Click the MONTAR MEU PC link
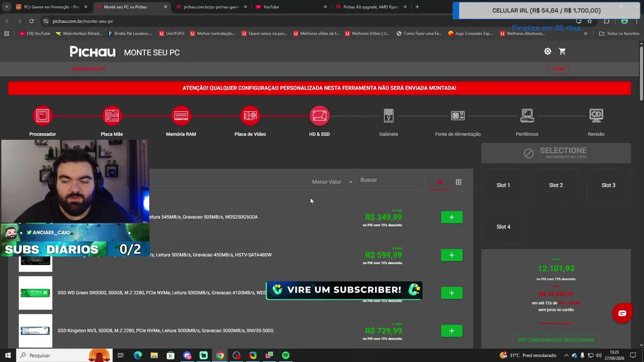The width and height of the screenshot is (644, 362). [89, 69]
